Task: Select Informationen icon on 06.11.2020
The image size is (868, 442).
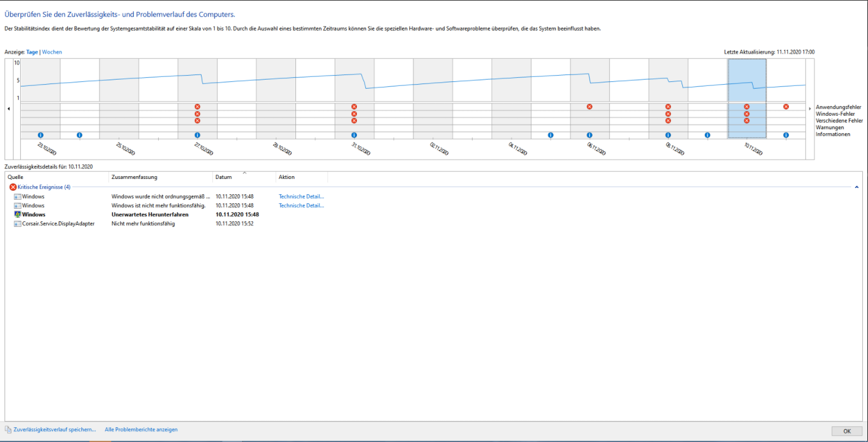Action: (x=590, y=135)
